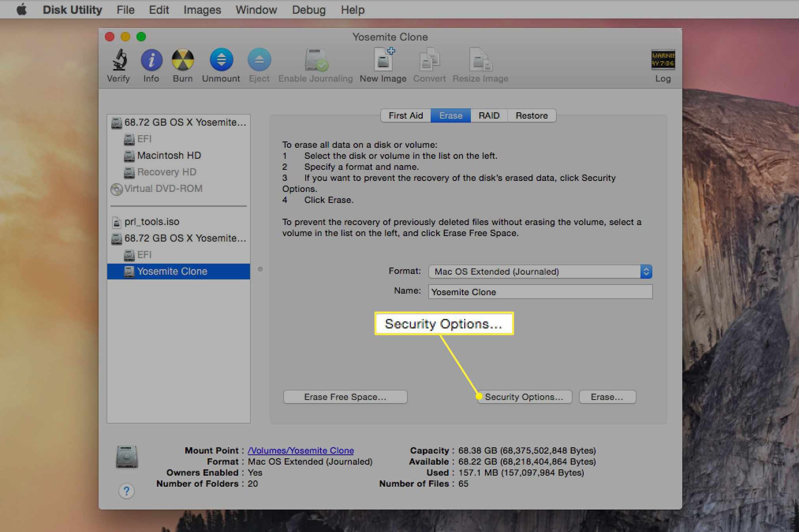Open the Disk Utility menu
The height and width of the screenshot is (532, 799).
tap(73, 9)
